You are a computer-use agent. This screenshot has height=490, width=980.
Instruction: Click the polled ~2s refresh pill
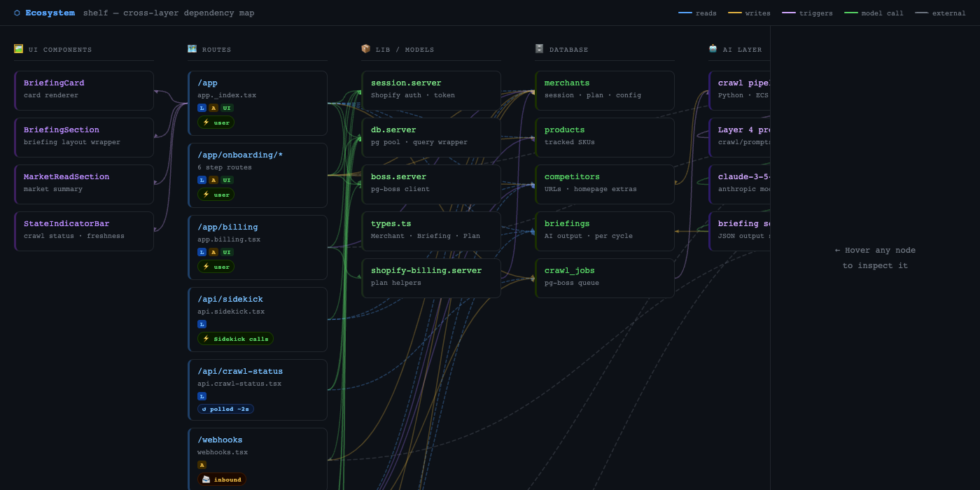click(225, 409)
